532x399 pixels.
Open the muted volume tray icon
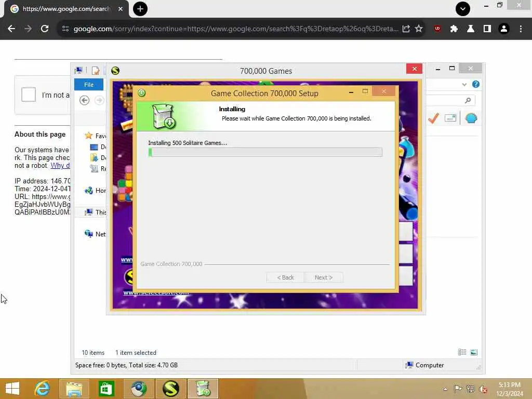(x=483, y=389)
